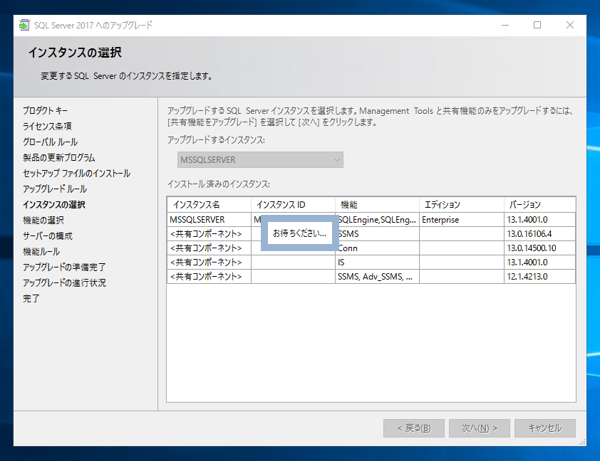Click the version 12.1.4213.0 cell
The height and width of the screenshot is (461, 600).
point(540,277)
